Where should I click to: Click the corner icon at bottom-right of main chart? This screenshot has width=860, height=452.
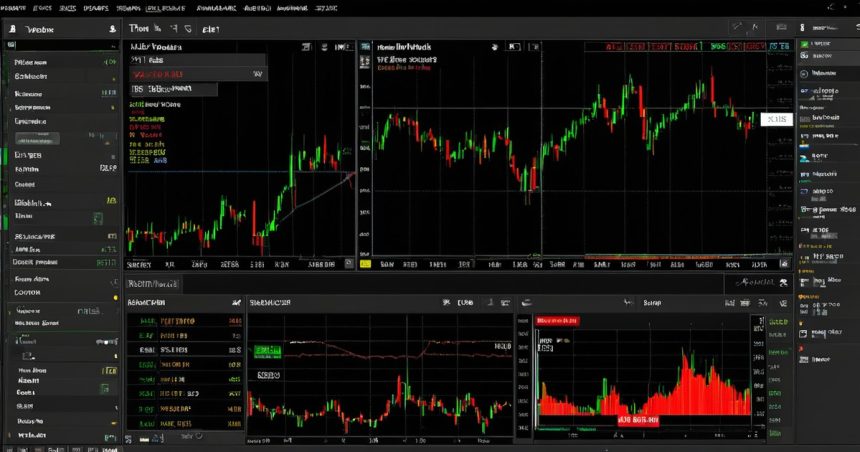point(784,264)
